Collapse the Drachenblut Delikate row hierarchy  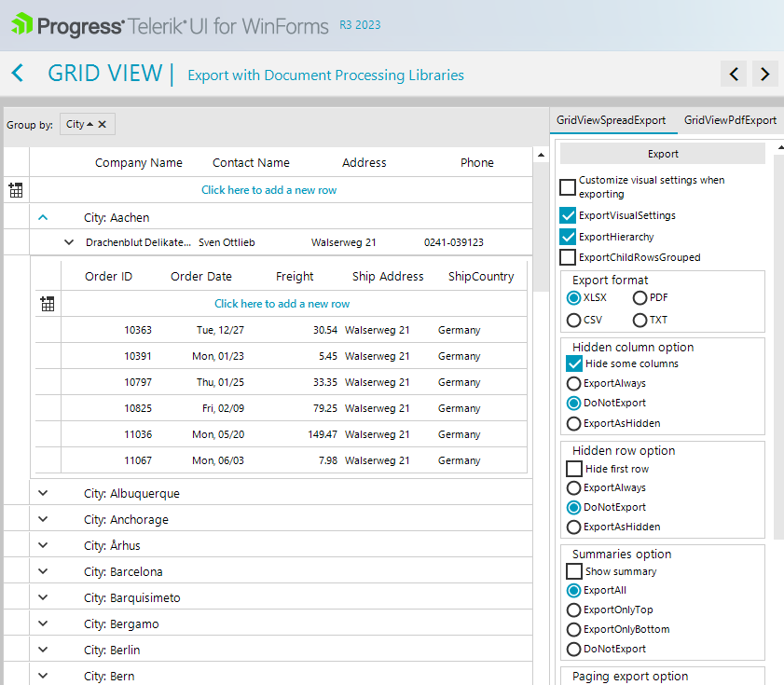click(69, 241)
